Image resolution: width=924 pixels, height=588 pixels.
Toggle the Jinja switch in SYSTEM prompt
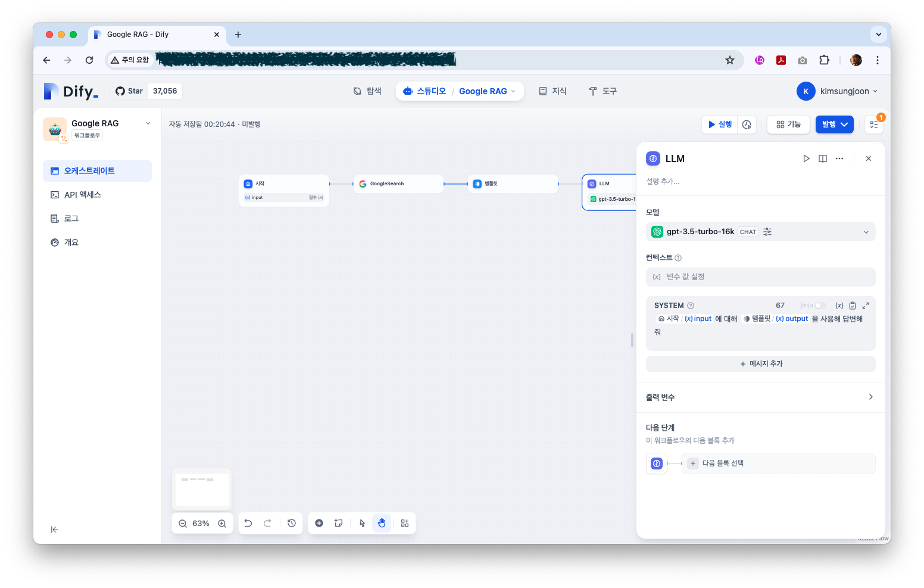tap(820, 306)
